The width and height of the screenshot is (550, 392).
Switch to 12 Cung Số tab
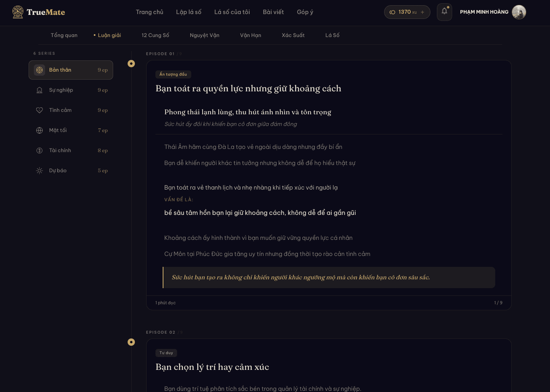(x=155, y=35)
